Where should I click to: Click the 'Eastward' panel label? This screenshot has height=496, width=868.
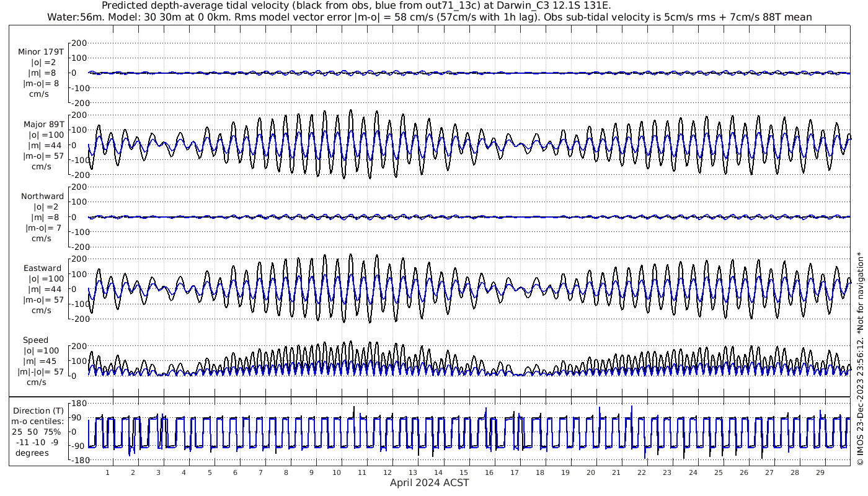tap(43, 268)
